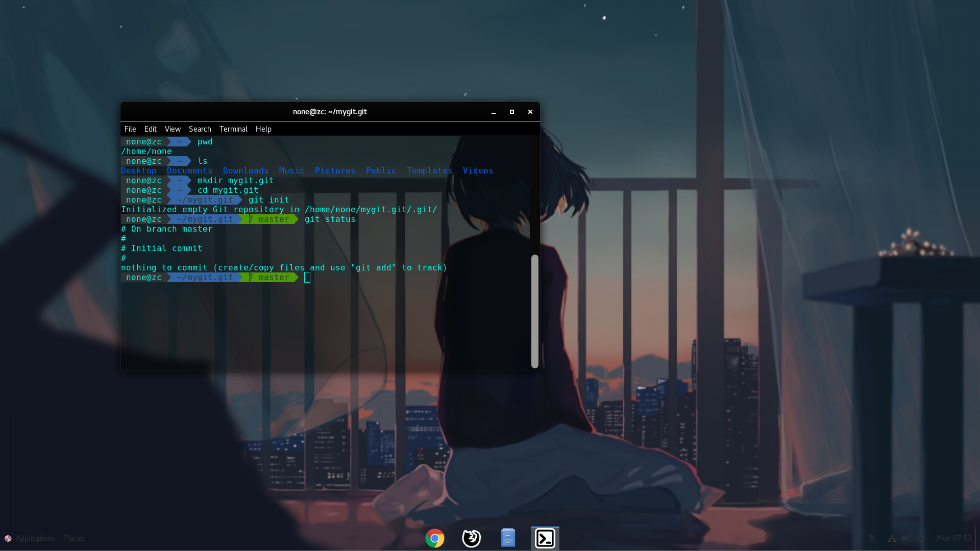Open the Search menu
This screenshot has width=980, height=551.
click(200, 129)
